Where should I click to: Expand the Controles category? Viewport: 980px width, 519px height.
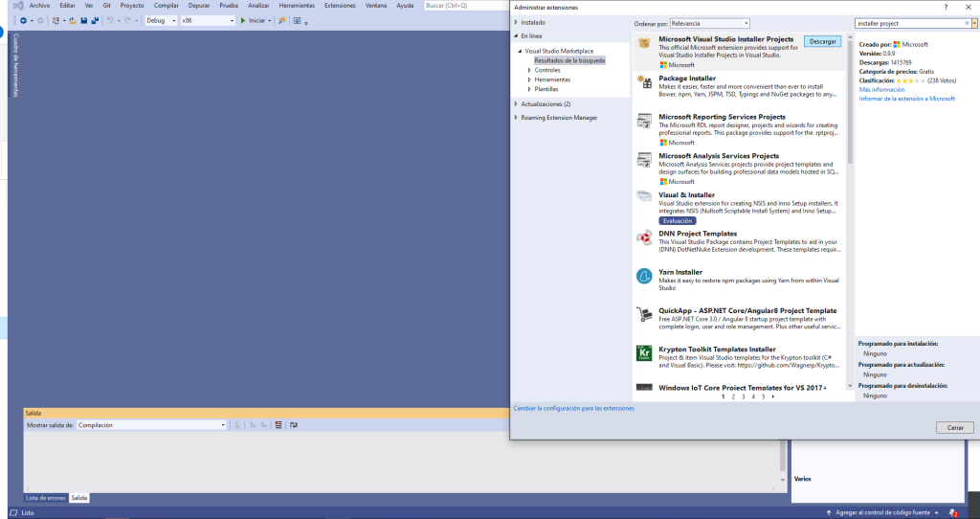(529, 71)
